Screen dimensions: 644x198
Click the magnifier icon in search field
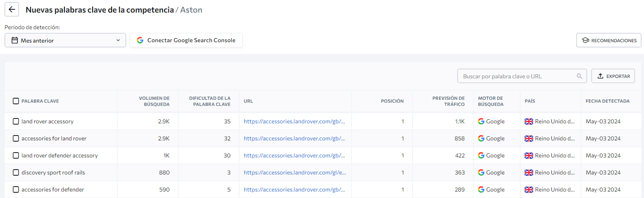click(x=579, y=76)
